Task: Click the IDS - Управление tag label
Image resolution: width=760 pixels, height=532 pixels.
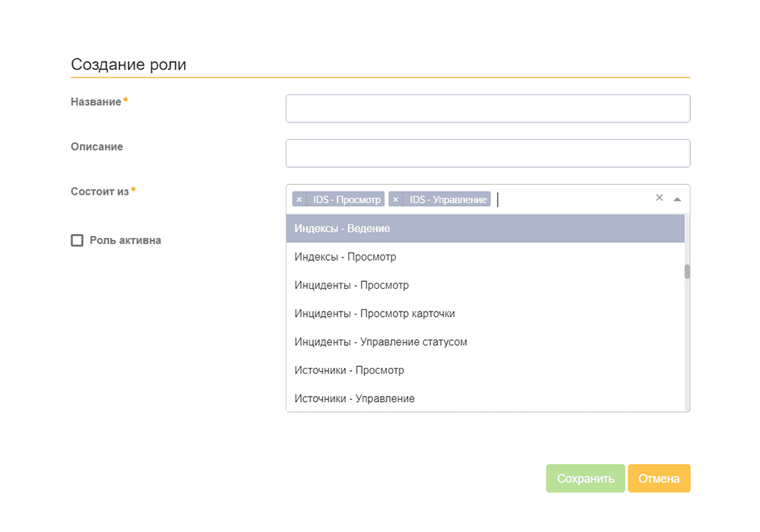Action: coord(448,199)
